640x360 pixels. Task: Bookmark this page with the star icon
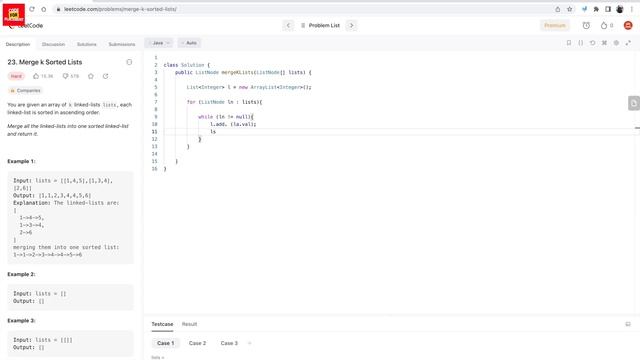click(569, 9)
